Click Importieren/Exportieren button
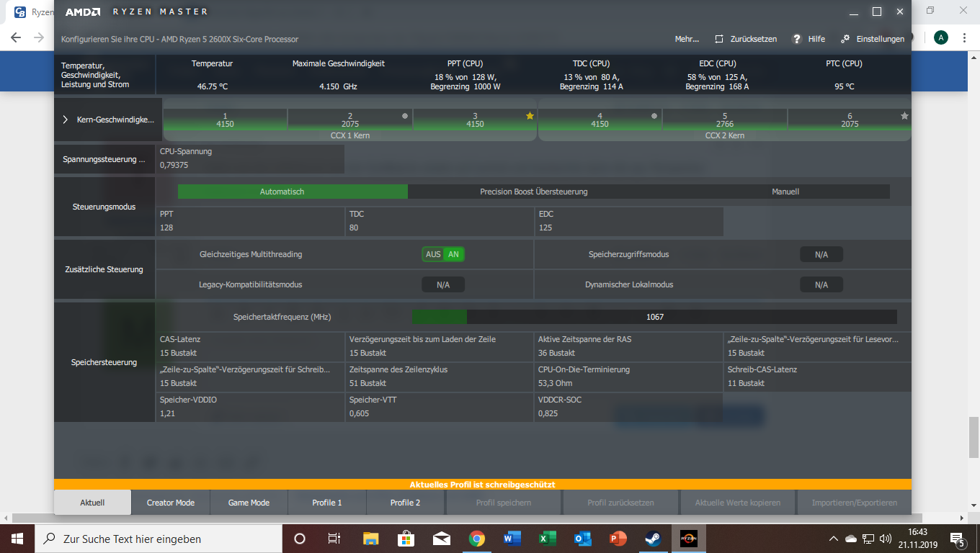Screen dimensions: 980x553 pyautogui.click(x=855, y=503)
